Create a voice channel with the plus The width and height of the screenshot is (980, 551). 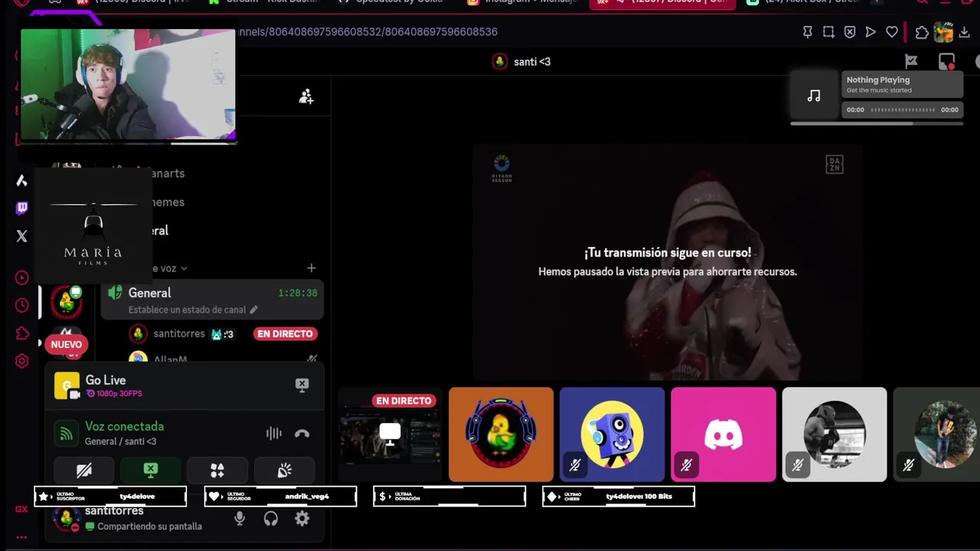(x=311, y=268)
